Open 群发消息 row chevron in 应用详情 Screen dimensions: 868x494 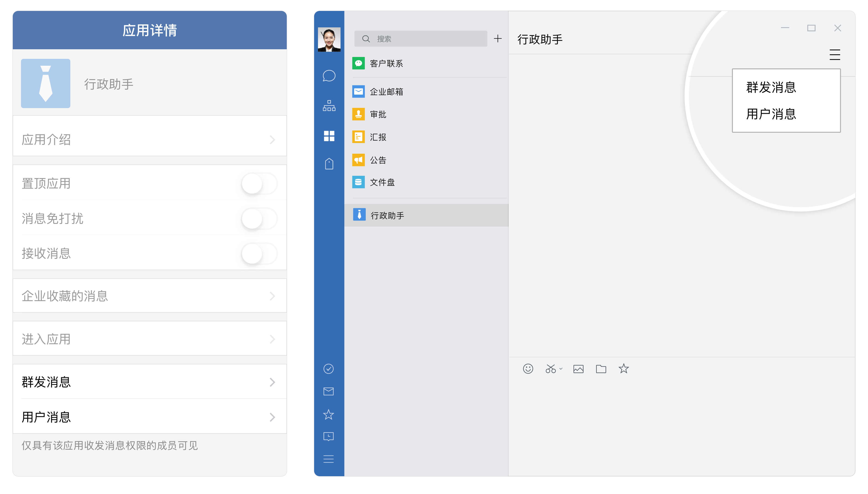pos(272,382)
